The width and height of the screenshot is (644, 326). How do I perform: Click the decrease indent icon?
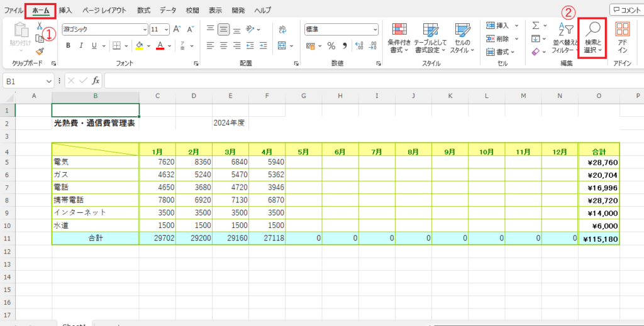pyautogui.click(x=250, y=45)
